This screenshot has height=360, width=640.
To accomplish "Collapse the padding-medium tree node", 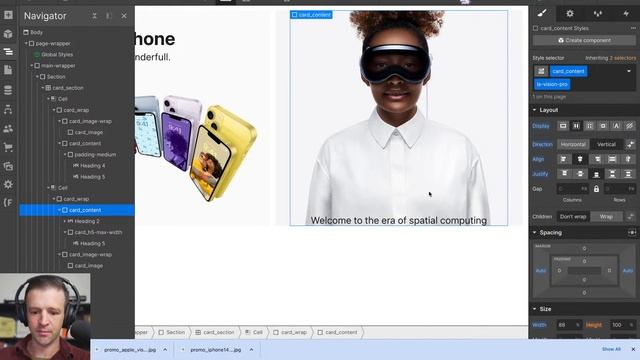I will point(64,155).
